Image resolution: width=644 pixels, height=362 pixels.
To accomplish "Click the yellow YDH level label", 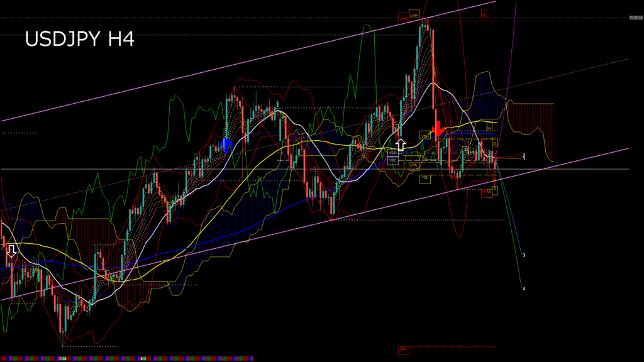I will coord(425,136).
